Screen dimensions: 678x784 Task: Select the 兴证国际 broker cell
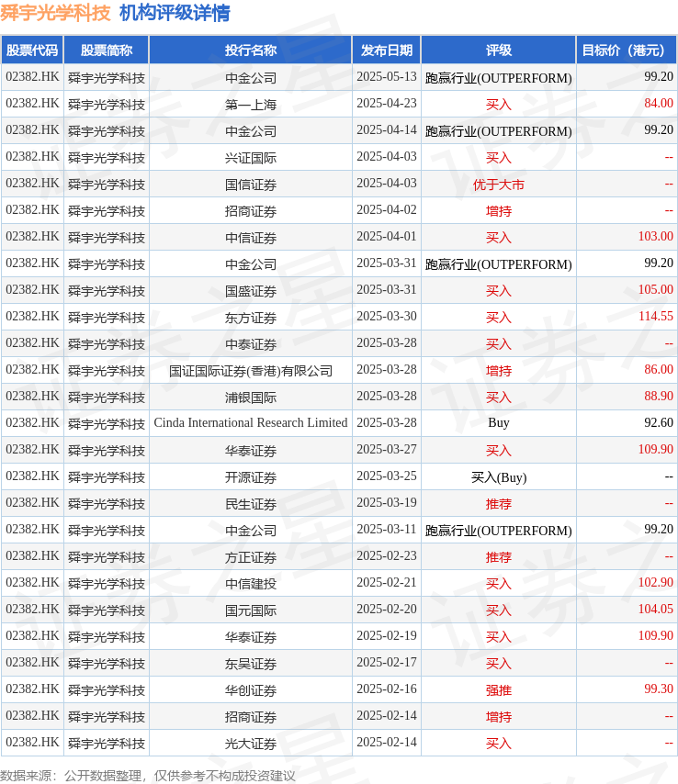coord(251,158)
